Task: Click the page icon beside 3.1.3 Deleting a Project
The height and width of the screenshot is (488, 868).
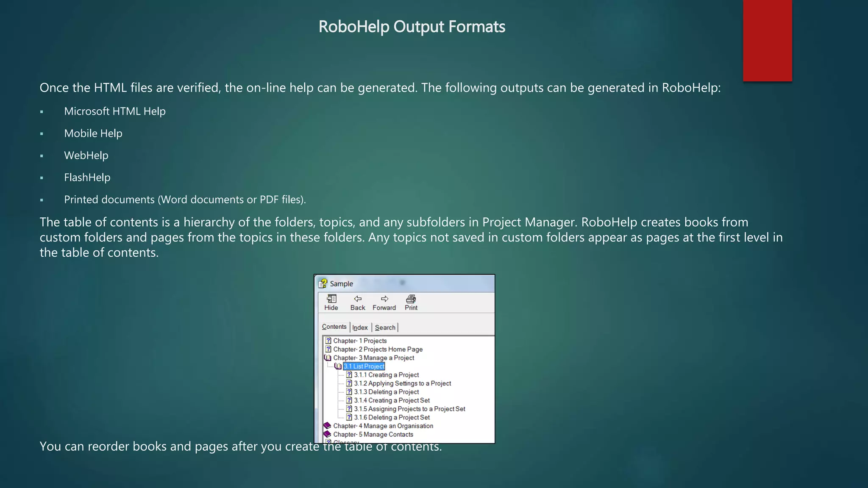Action: 349,391
